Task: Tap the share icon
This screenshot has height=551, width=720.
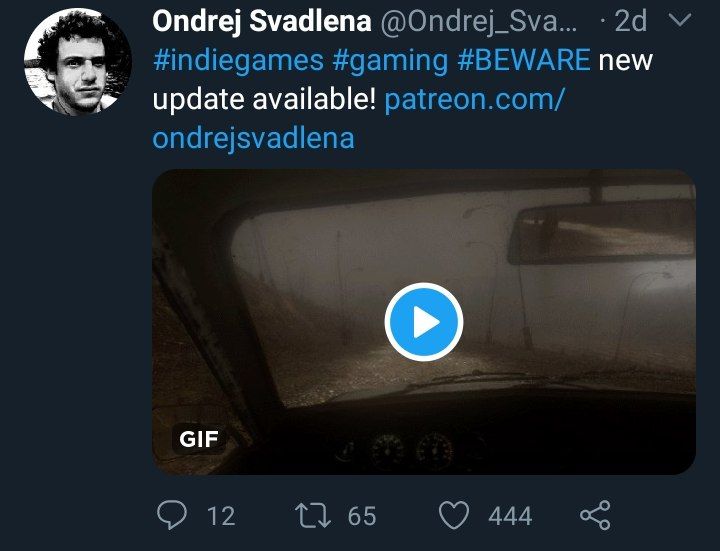Action: pos(595,515)
